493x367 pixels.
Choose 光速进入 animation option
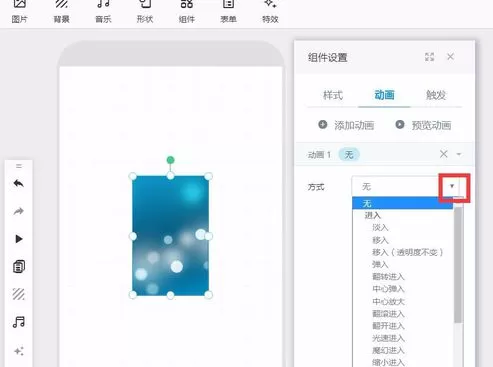click(x=388, y=338)
